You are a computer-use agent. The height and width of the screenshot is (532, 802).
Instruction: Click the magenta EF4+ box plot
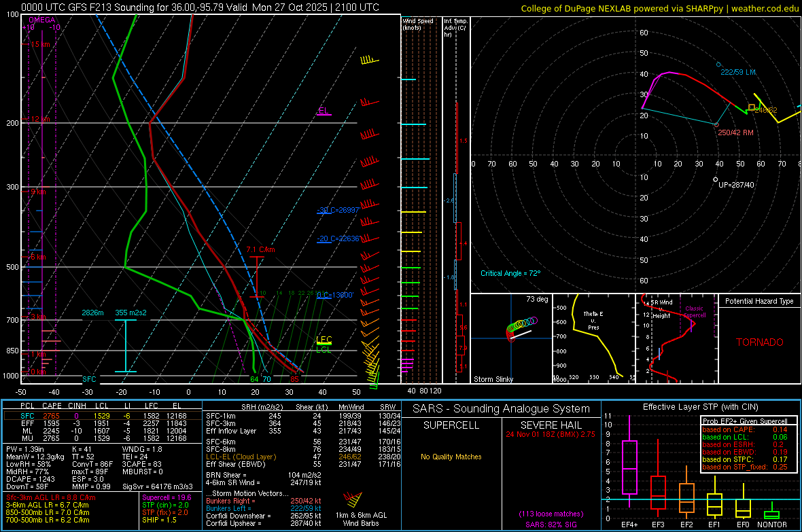[x=629, y=461]
